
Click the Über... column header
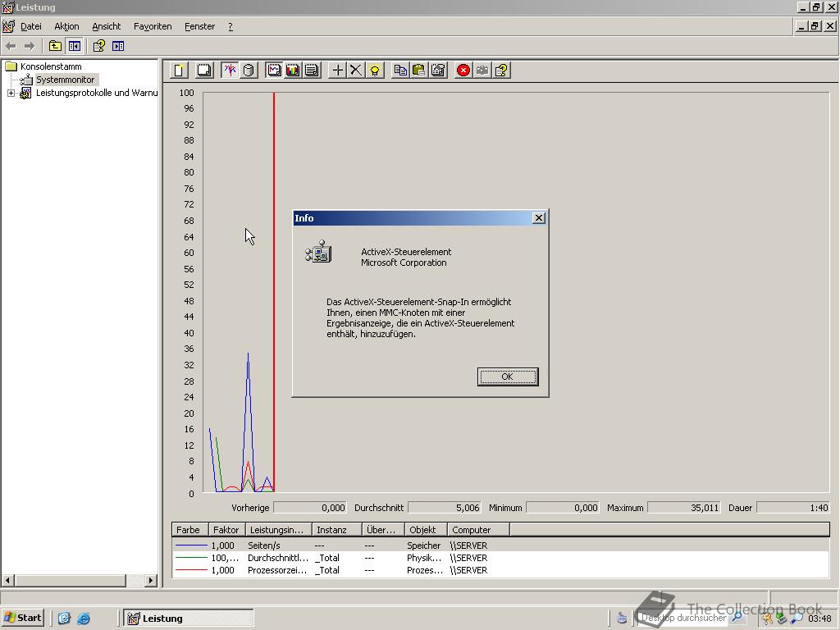[383, 530]
